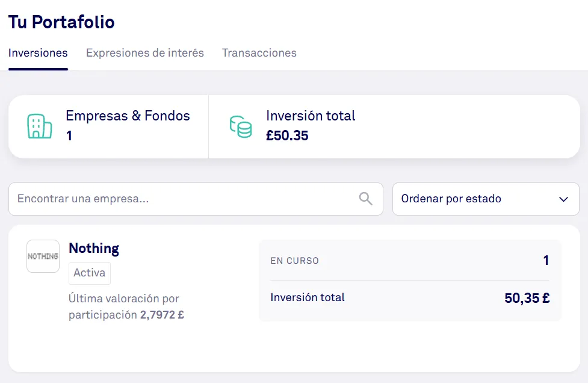The height and width of the screenshot is (383, 588).
Task: Switch to the Transacciones tab
Action: (x=259, y=53)
